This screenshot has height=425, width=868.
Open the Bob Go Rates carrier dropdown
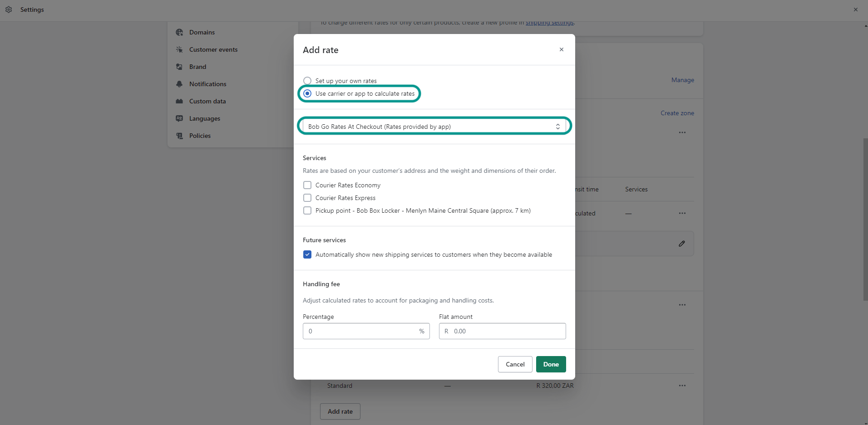pyautogui.click(x=434, y=127)
